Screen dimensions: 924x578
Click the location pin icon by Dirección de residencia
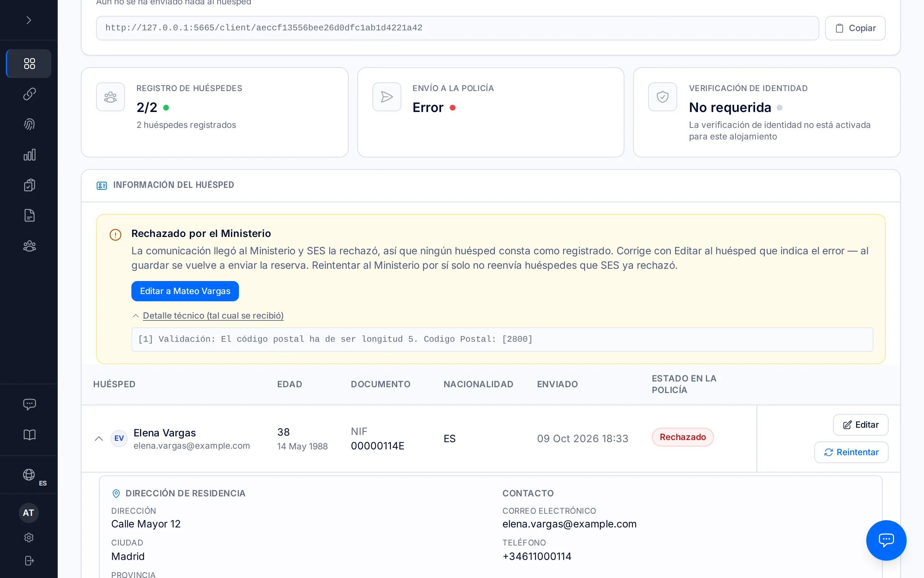[116, 493]
